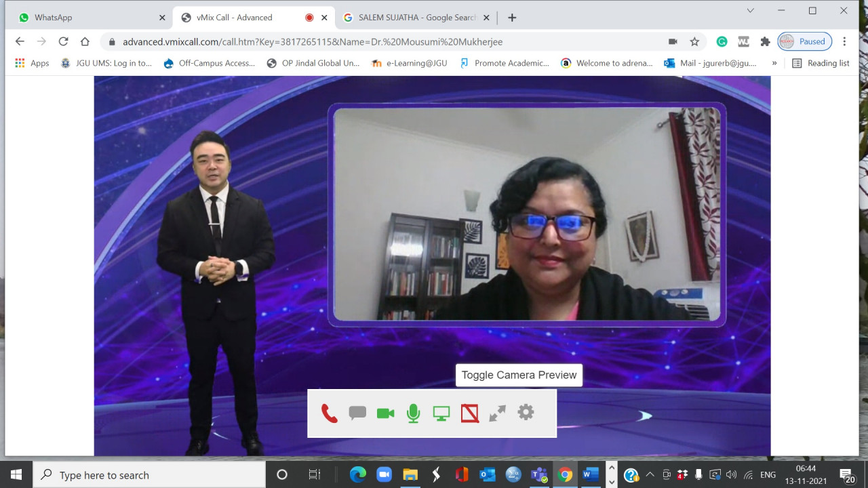The height and width of the screenshot is (488, 868).
Task: Open a new browser tab
Action: (512, 18)
